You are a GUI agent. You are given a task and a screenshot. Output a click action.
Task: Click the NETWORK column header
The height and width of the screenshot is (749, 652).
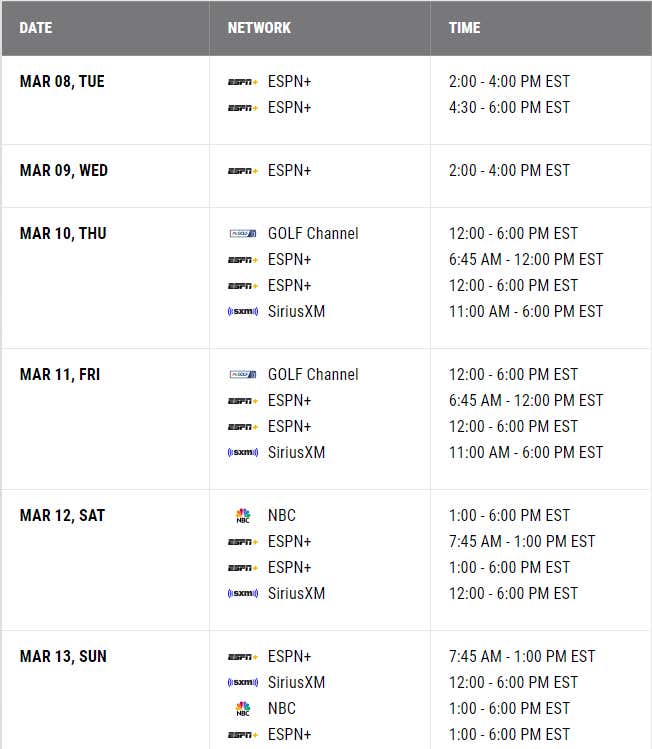tap(259, 28)
